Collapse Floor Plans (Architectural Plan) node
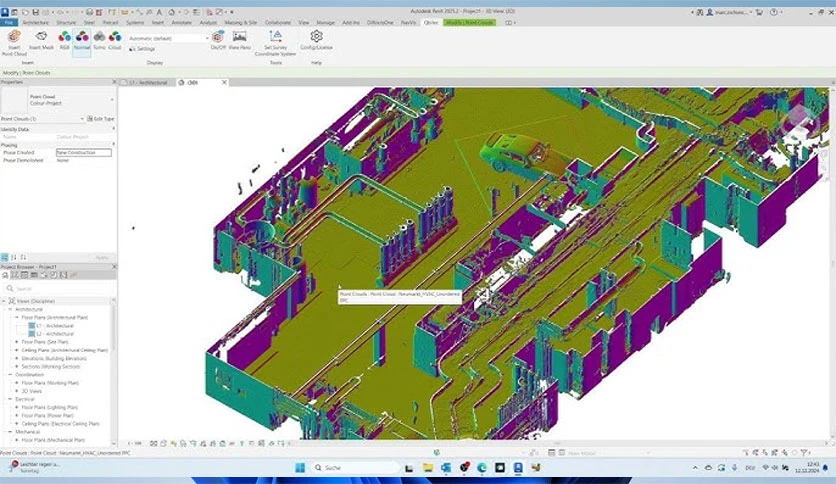This screenshot has width=836, height=484. click(x=17, y=317)
